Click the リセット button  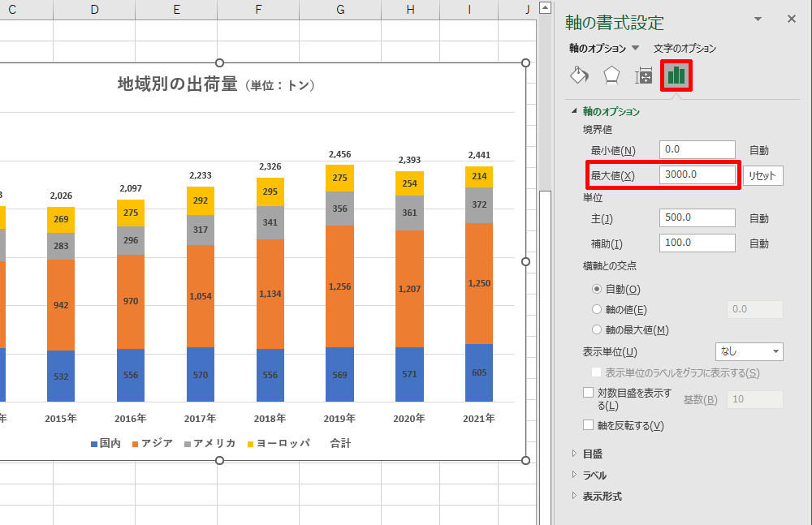coord(762,174)
